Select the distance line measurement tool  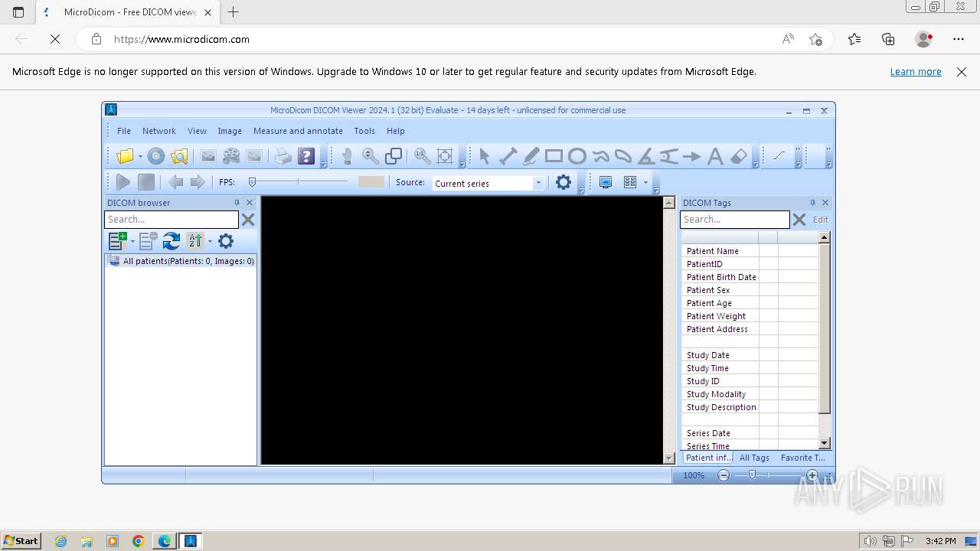[x=508, y=156]
